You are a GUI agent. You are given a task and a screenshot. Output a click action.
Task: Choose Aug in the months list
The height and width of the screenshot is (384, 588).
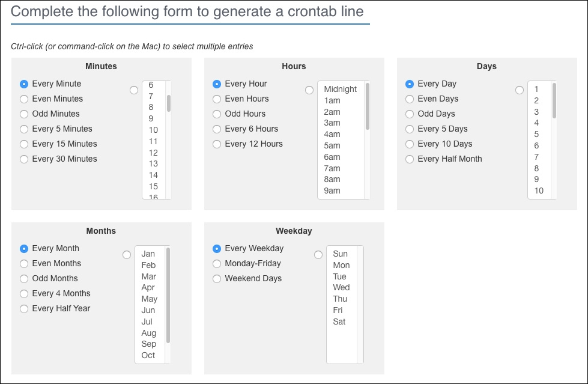pyautogui.click(x=148, y=333)
